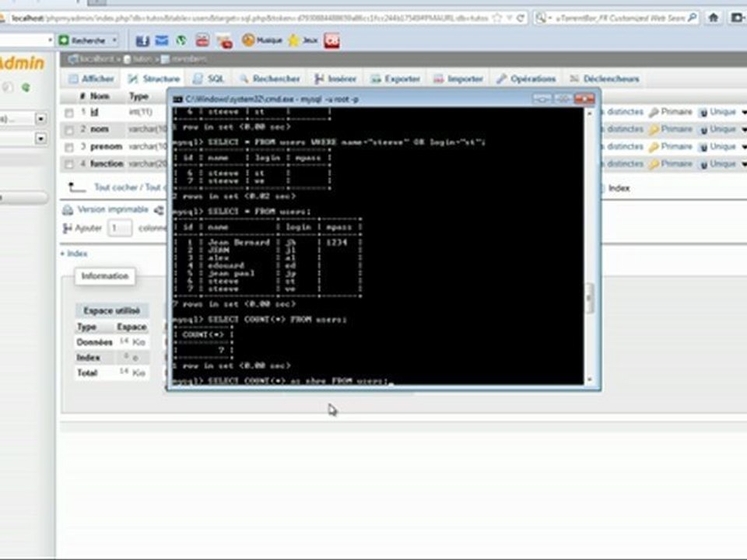The image size is (747, 560).
Task: Go to browser home page icon
Action: (x=714, y=18)
